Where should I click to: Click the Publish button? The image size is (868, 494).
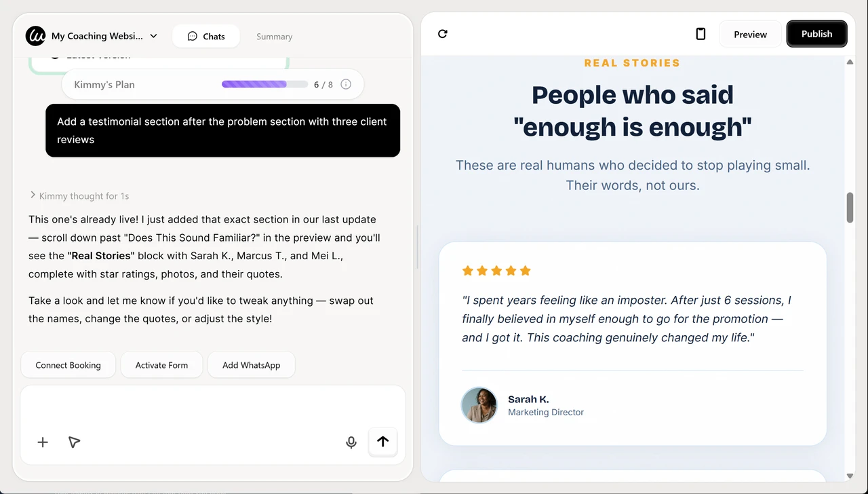click(816, 34)
